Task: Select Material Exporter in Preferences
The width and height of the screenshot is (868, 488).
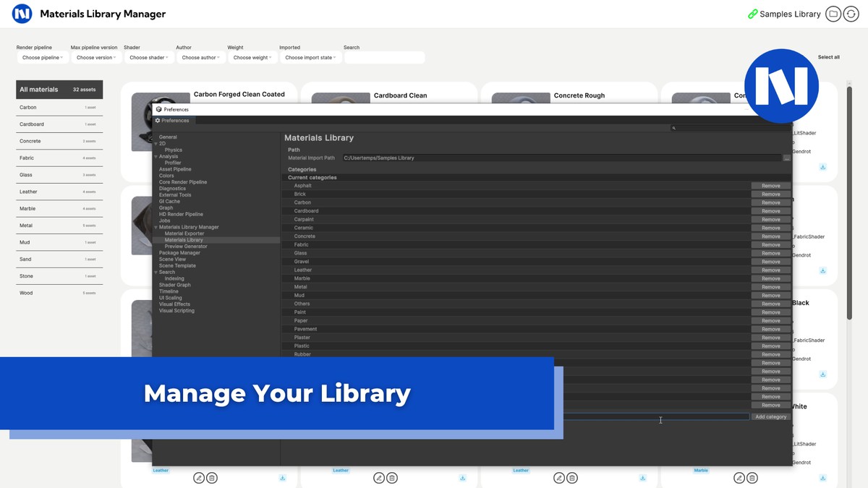Action: [184, 234]
